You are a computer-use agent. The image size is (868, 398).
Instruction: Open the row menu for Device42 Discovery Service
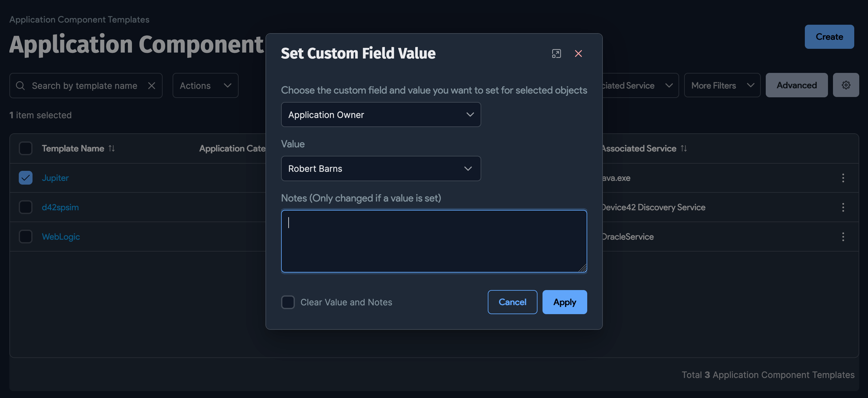click(843, 207)
